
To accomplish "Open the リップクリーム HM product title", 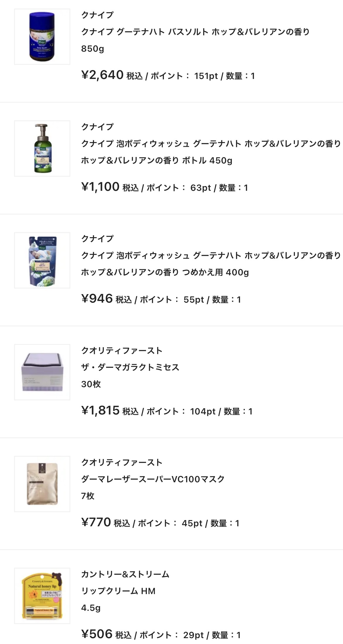I will coord(118,591).
